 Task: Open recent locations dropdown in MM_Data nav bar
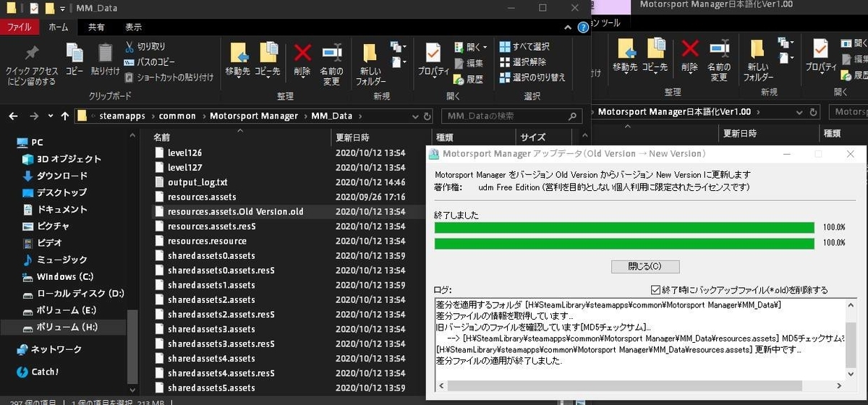coord(50,116)
